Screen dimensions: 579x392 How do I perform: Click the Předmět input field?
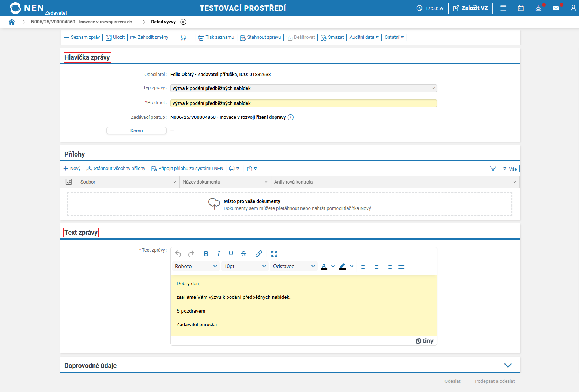[303, 103]
